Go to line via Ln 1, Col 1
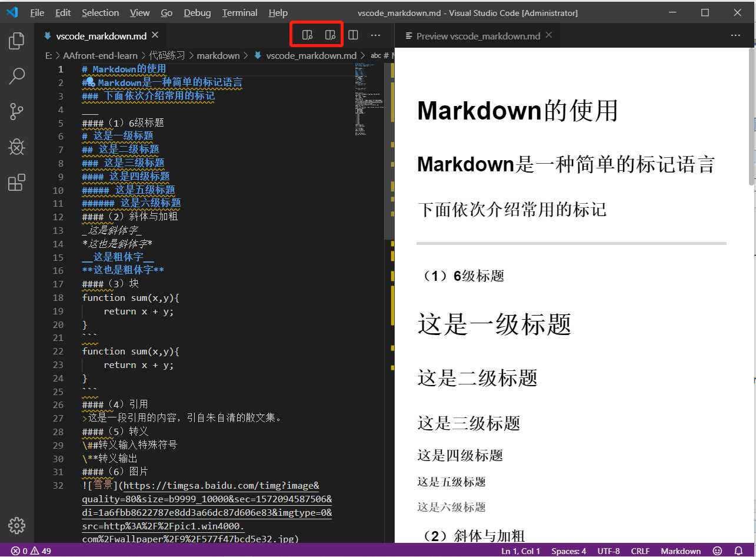Screen dimensions: 756x557 pos(521,551)
